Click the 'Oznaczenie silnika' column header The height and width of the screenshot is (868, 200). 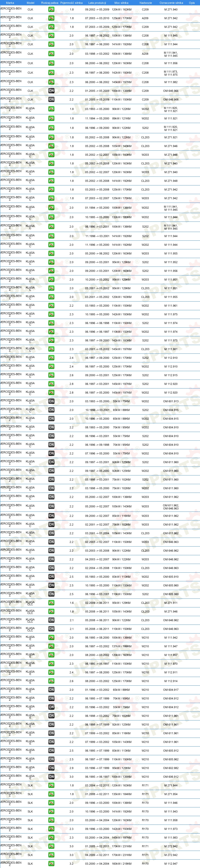[x=171, y=3]
